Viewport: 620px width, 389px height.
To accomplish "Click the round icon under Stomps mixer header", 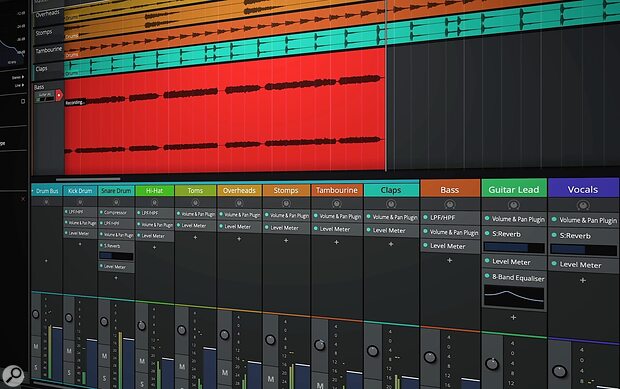I will click(x=286, y=204).
